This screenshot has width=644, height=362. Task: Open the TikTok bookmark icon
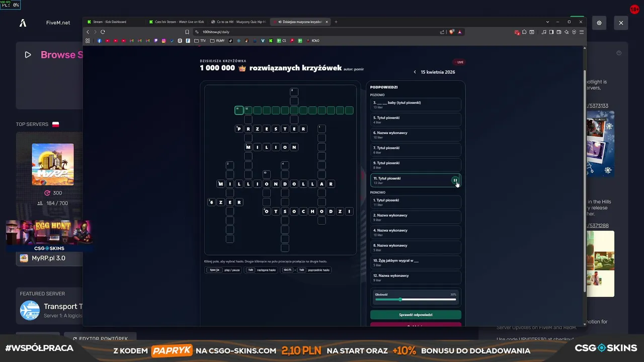pyautogui.click(x=230, y=41)
